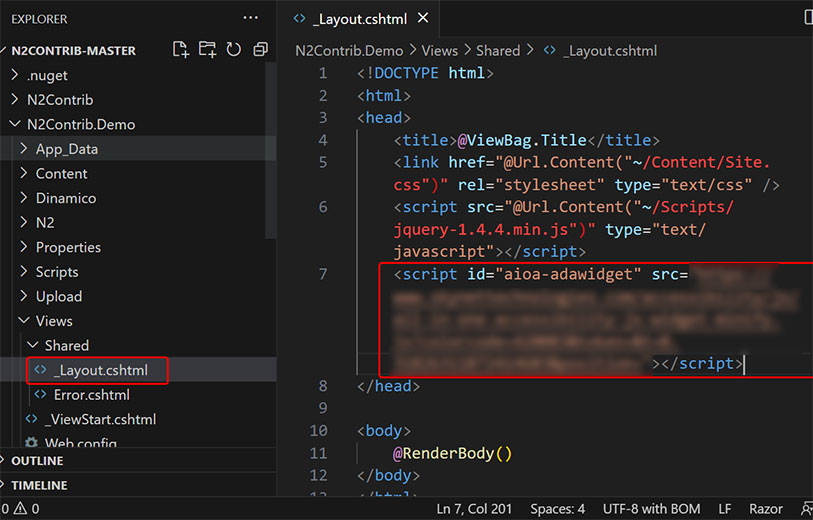Click the file icon next to Error.cshtml

click(x=40, y=395)
